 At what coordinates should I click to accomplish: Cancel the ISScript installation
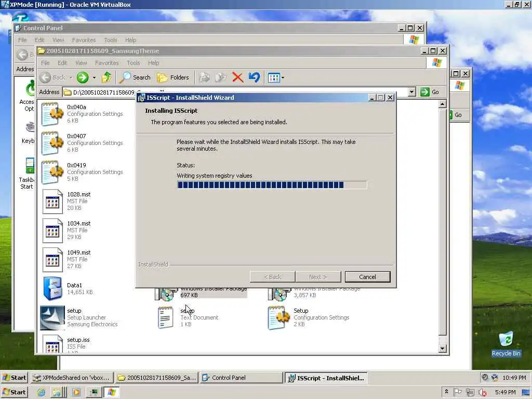pos(367,277)
